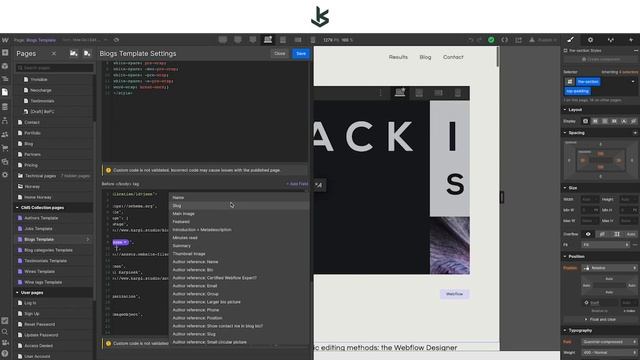Open the export code brackets icon
Viewport: 640px width, 360px height.
[505, 40]
